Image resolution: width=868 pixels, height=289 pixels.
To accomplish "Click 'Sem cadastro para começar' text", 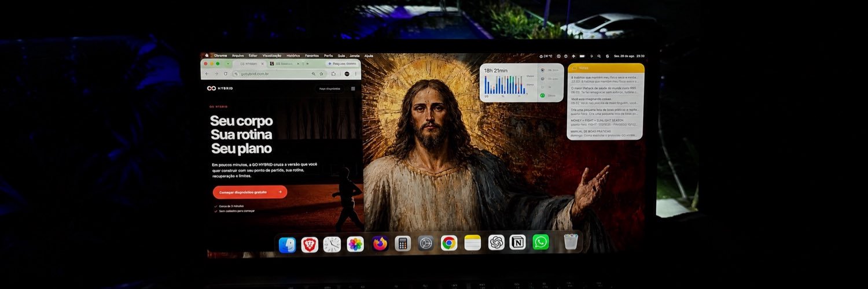I will tap(237, 212).
